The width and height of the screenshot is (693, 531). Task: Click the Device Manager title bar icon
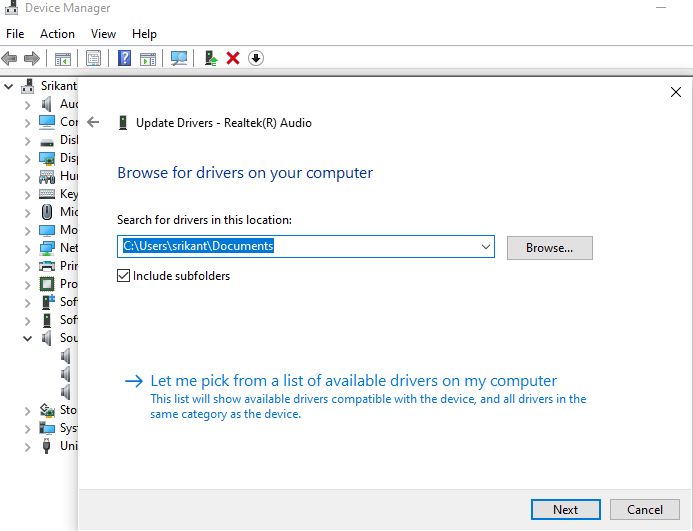coord(11,8)
